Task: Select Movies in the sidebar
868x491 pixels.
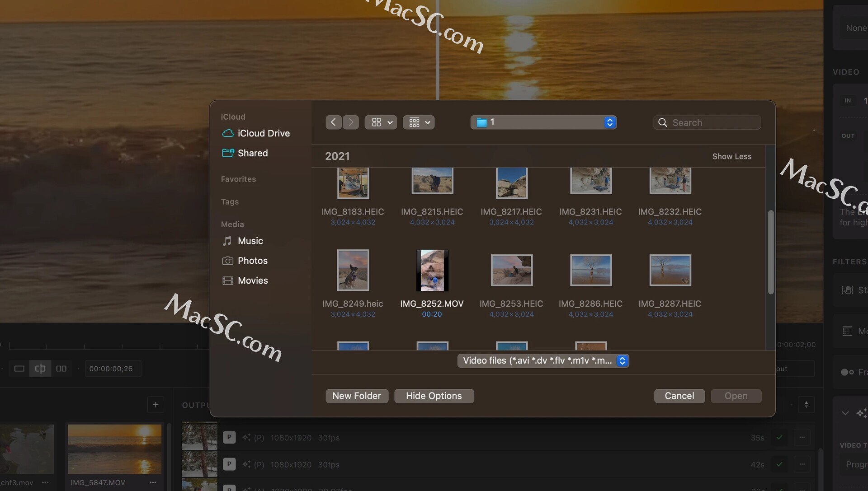Action: [x=252, y=281]
